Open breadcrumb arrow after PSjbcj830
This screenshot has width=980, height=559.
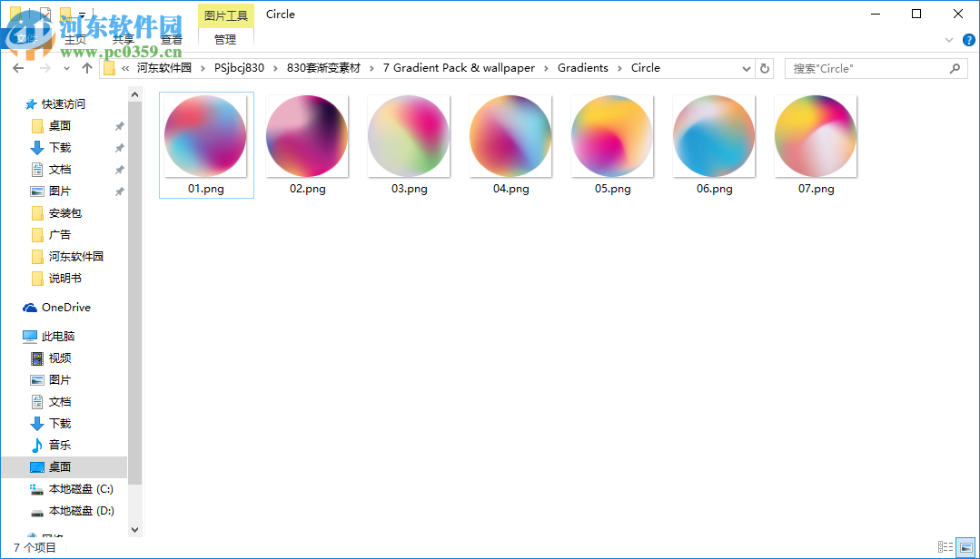tap(275, 68)
